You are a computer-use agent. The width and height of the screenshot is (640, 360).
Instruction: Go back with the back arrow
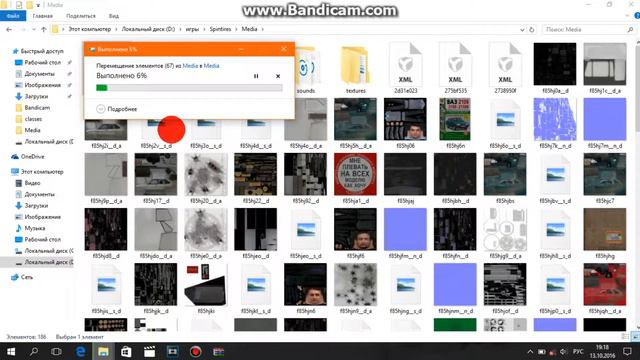[x=9, y=29]
